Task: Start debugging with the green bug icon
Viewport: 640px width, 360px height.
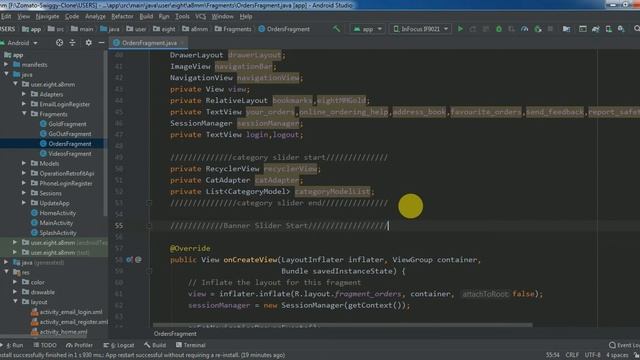Action: pyautogui.click(x=499, y=29)
